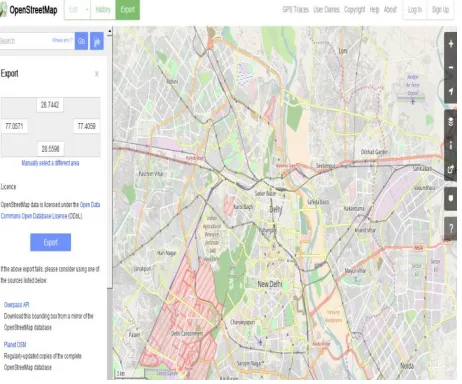Zoom out with the minus map control
The image size is (462, 384).
(x=451, y=67)
